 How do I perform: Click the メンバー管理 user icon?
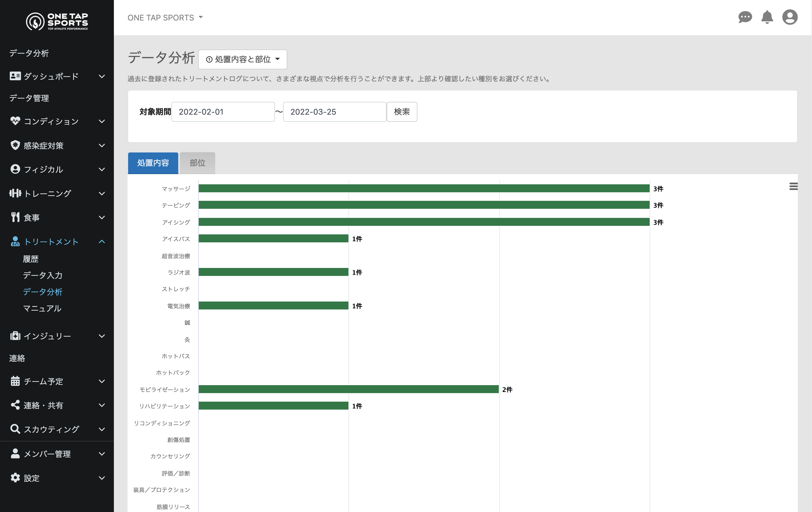pyautogui.click(x=15, y=453)
